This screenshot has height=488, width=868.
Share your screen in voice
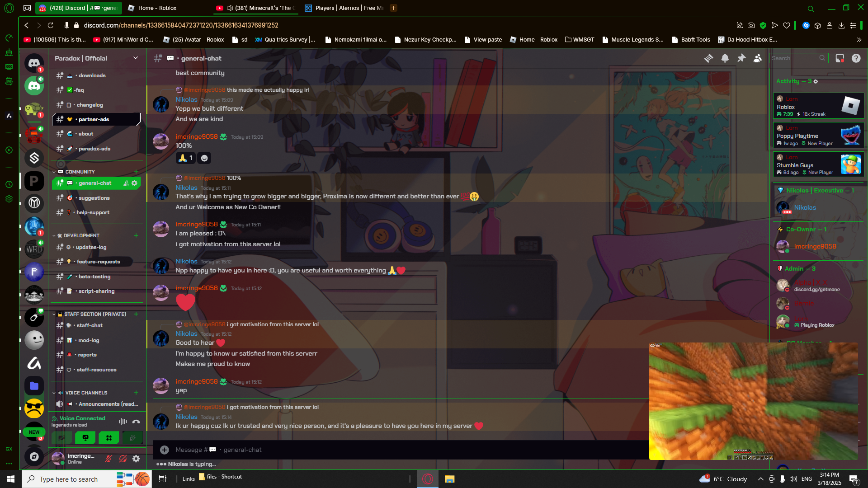click(85, 438)
